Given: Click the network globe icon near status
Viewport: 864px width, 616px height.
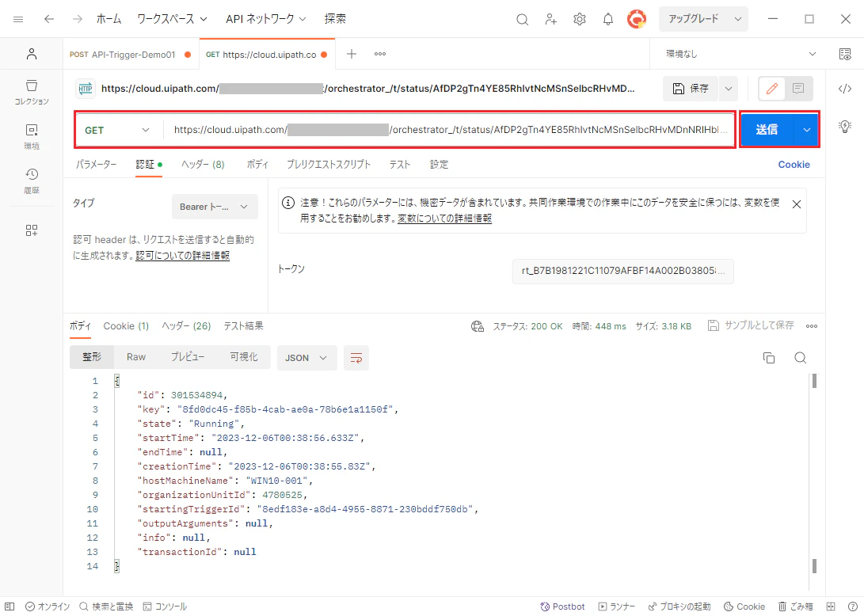Looking at the screenshot, I should click(478, 327).
